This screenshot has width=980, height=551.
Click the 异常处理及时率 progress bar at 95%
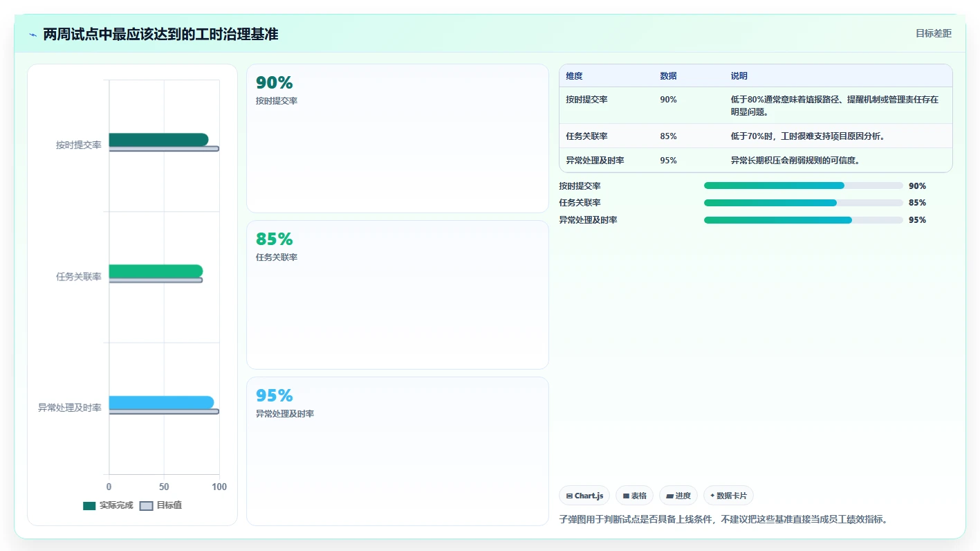pyautogui.click(x=803, y=220)
